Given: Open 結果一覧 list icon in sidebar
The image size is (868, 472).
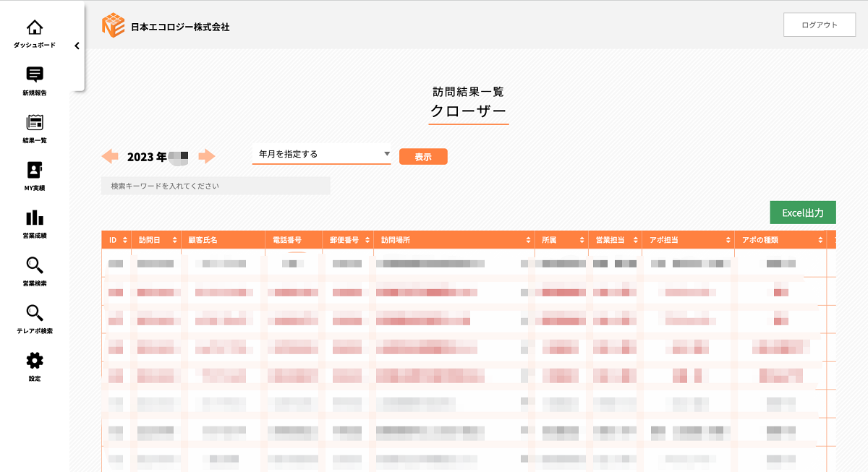Looking at the screenshot, I should 35,123.
